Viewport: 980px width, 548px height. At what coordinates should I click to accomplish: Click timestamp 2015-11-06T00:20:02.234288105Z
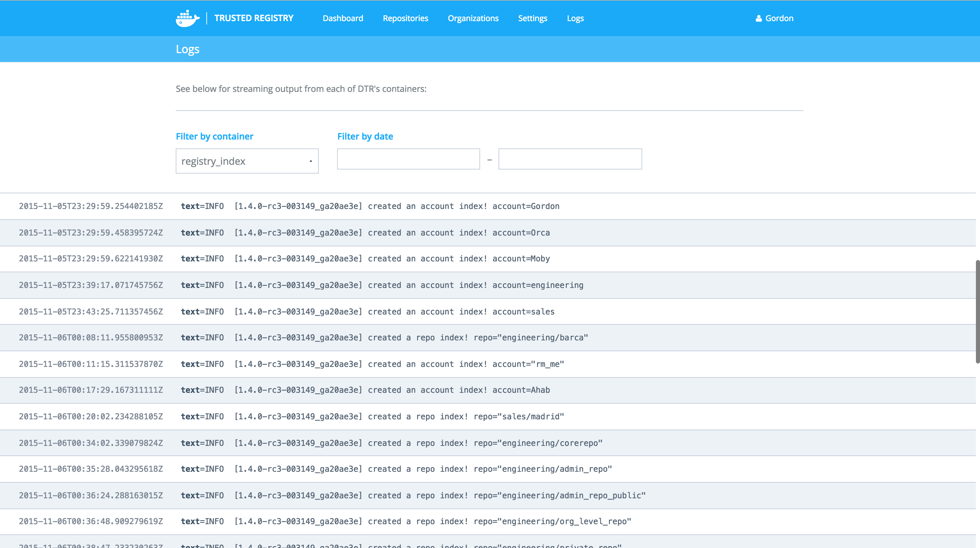coord(91,416)
